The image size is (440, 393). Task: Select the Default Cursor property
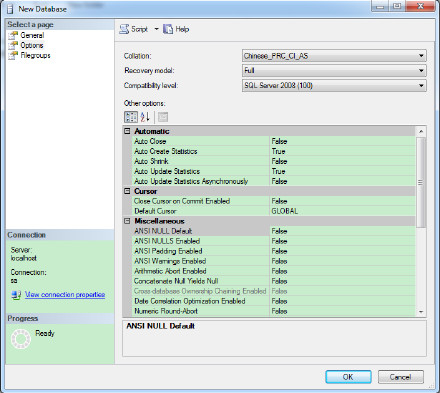click(x=274, y=211)
